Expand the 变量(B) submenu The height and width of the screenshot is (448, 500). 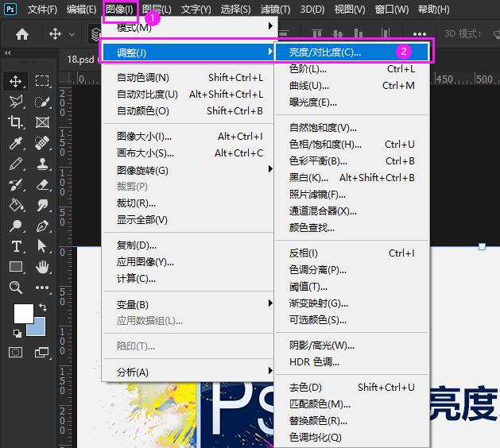pos(188,304)
